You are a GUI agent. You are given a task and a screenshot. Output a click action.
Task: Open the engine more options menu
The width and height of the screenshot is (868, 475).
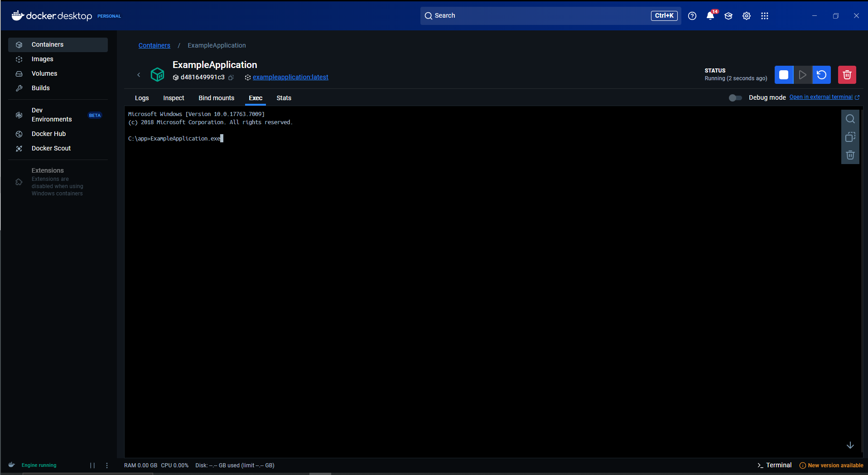(x=107, y=465)
